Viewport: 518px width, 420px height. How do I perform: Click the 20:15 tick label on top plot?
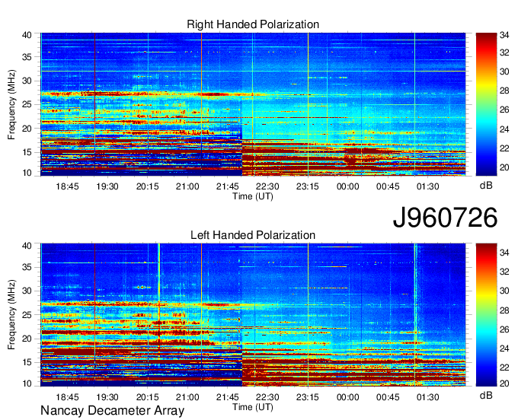pyautogui.click(x=147, y=186)
